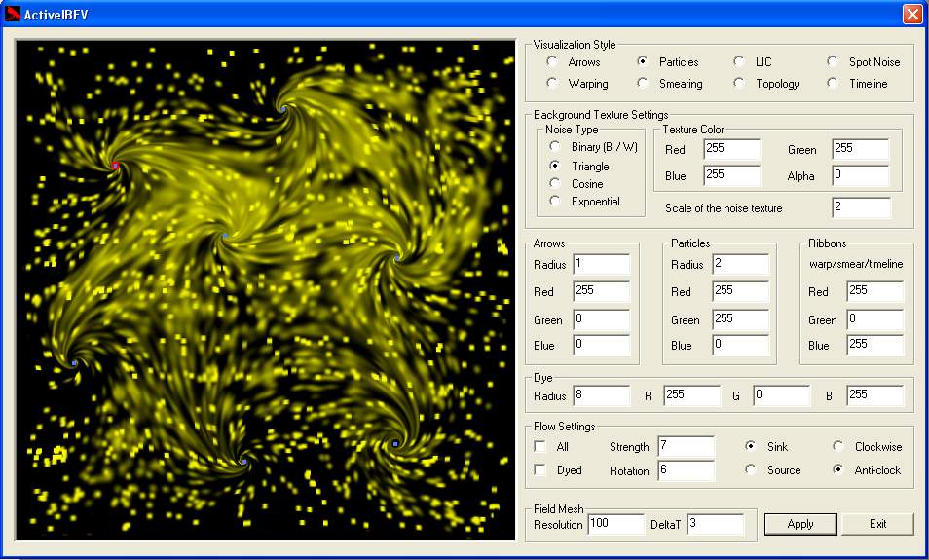The height and width of the screenshot is (560, 929).
Task: Select the Arrows visualization style
Action: [552, 62]
